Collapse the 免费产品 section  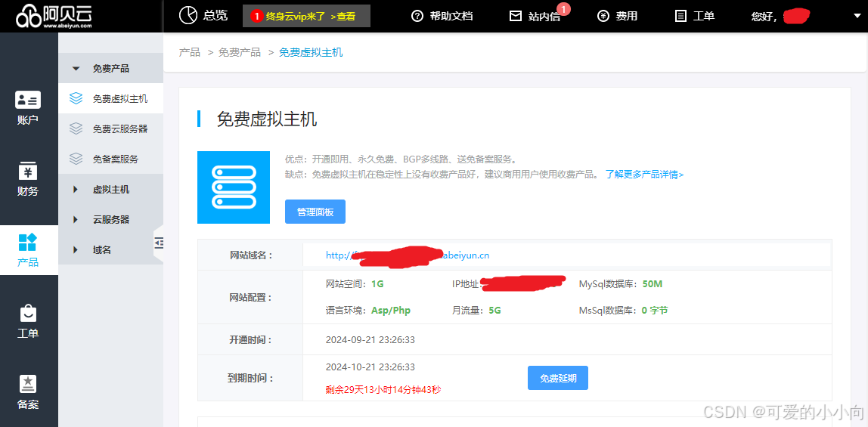click(110, 69)
